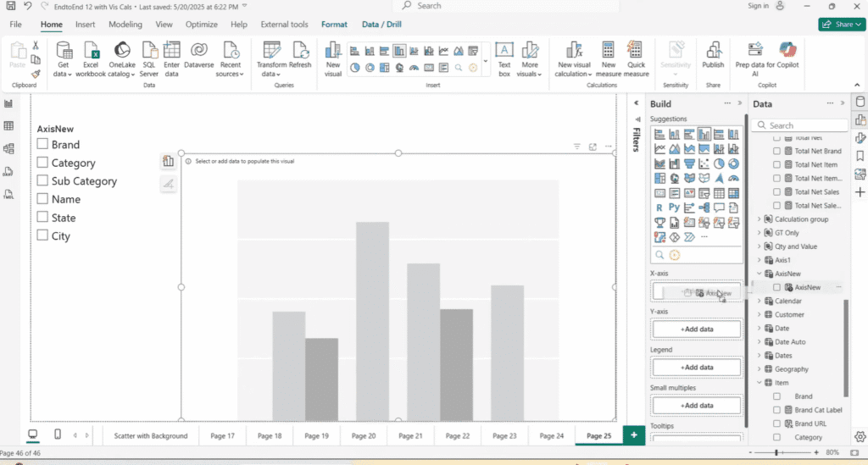Open Table view in left sidebar
The width and height of the screenshot is (868, 465).
8,126
